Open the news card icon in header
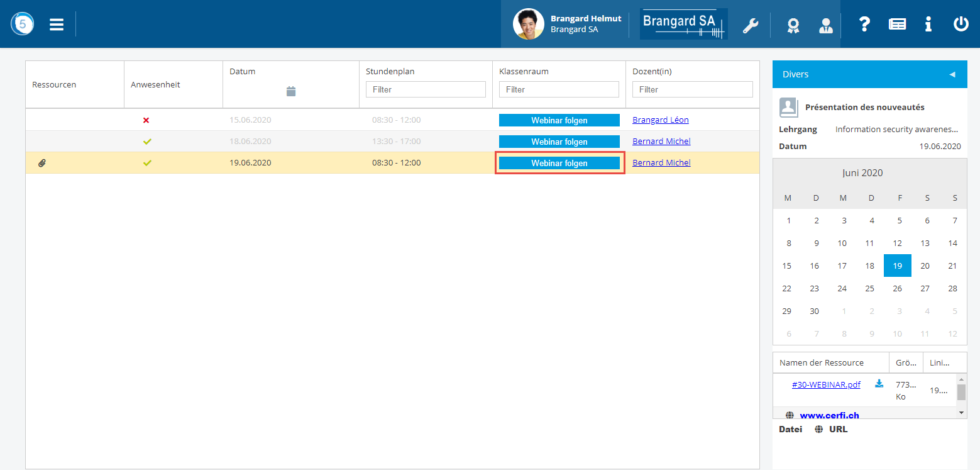This screenshot has width=980, height=470. tap(897, 25)
